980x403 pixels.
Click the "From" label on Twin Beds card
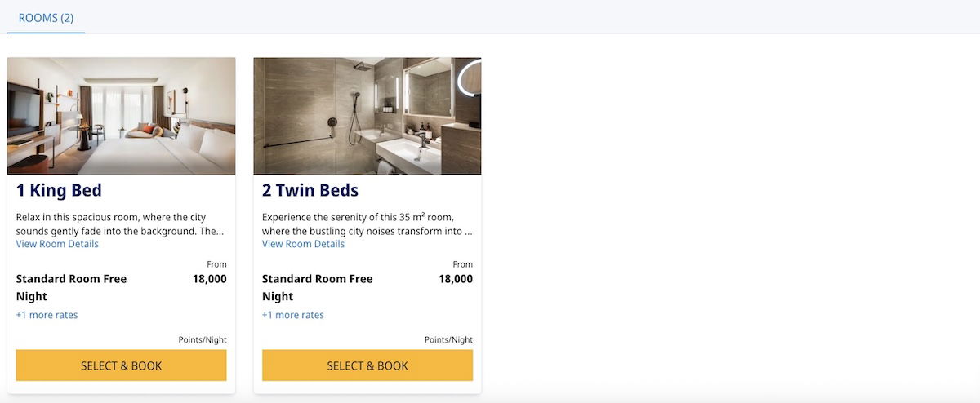[x=462, y=264]
